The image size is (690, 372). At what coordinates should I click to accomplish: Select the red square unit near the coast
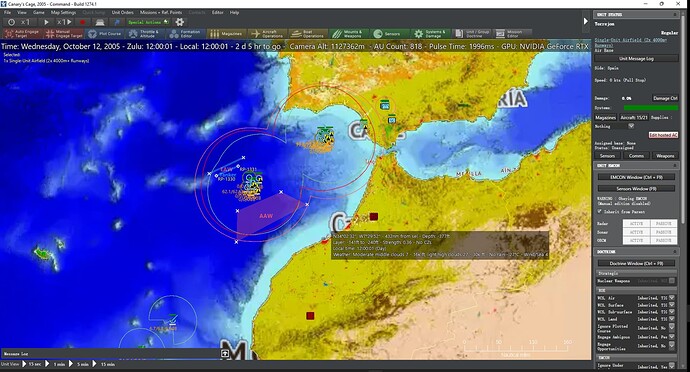[374, 216]
